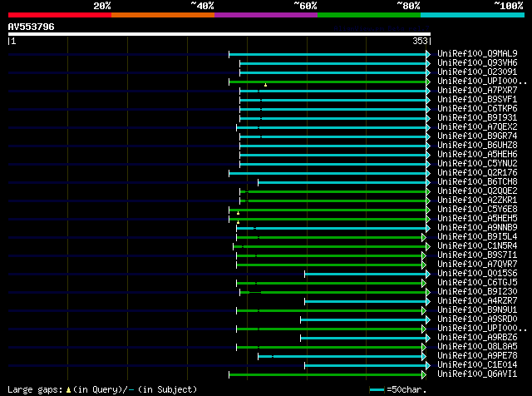This screenshot has height=396, width=532.
Task: Open the UniRef100_B9I931 hit label
Action: pyautogui.click(x=477, y=118)
